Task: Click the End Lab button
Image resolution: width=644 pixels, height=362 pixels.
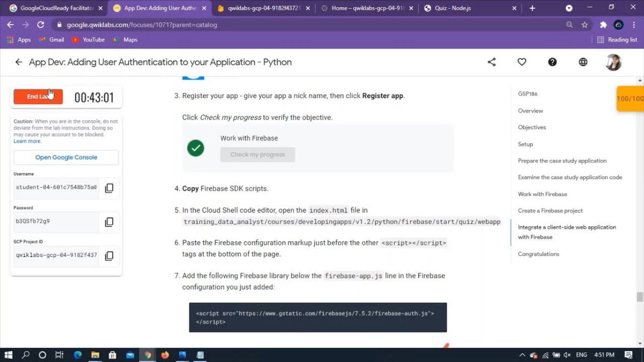Action: (38, 97)
